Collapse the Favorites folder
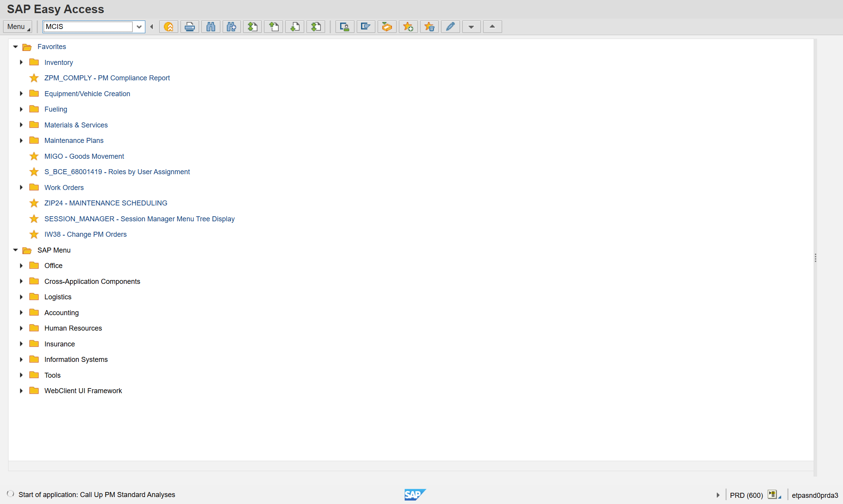The width and height of the screenshot is (843, 504). pos(15,47)
